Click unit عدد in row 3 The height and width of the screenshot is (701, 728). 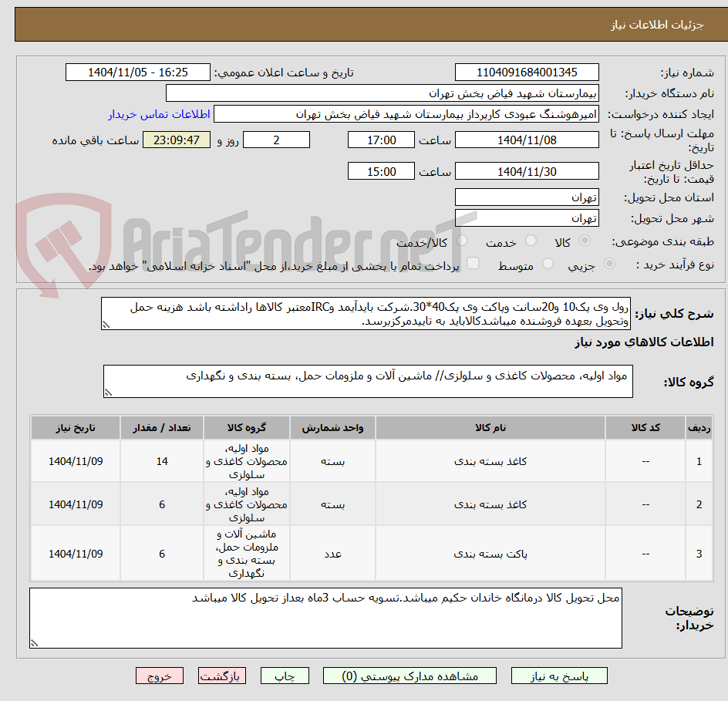click(x=333, y=554)
